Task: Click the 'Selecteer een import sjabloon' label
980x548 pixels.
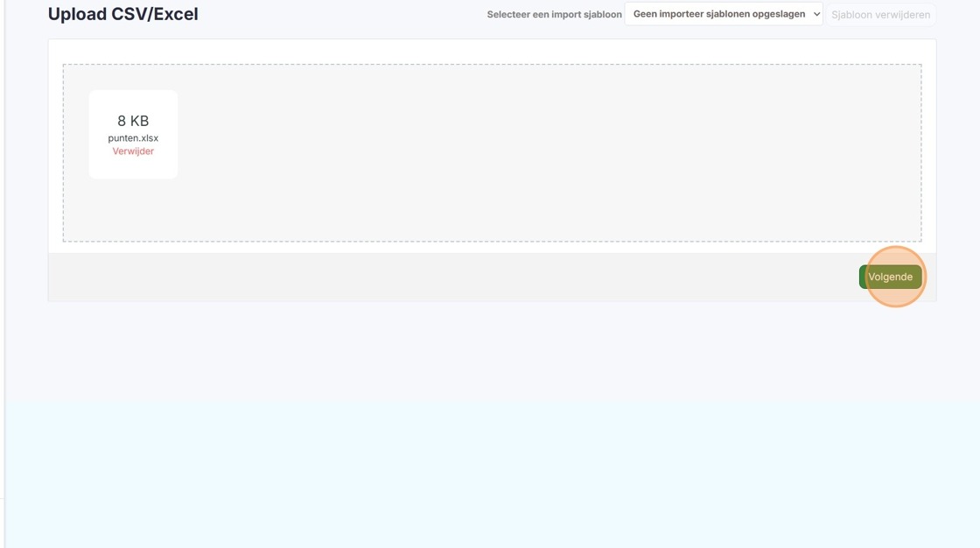Action: coord(555,14)
